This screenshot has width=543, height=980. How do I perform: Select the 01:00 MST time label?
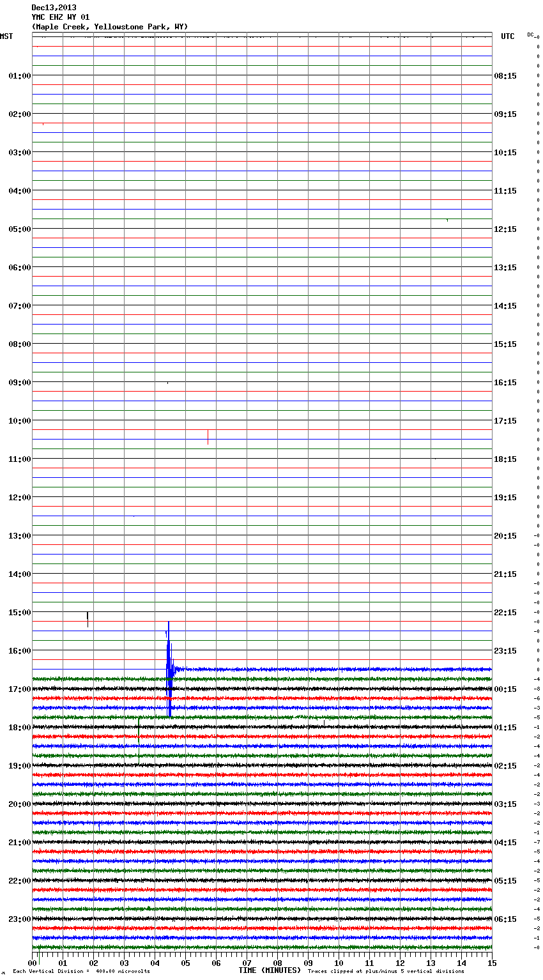(x=20, y=76)
